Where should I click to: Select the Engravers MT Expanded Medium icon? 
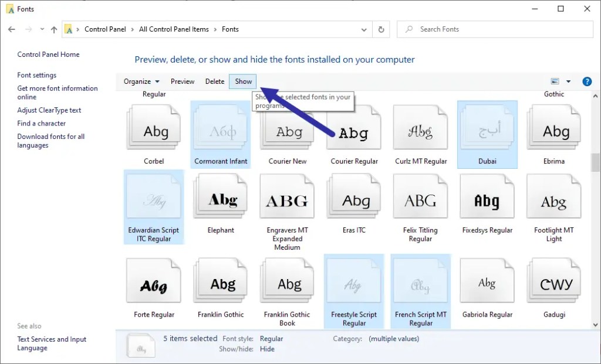tap(287, 196)
